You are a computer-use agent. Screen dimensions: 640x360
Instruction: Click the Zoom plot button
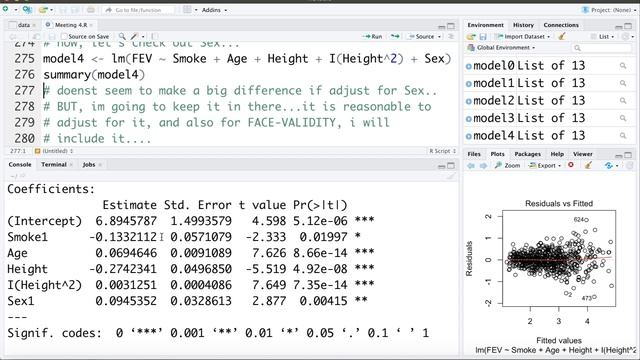[x=507, y=165]
